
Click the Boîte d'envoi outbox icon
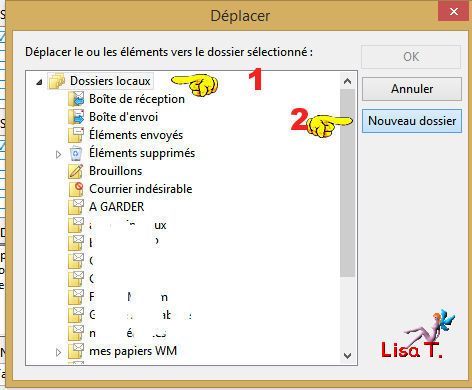[x=76, y=117]
